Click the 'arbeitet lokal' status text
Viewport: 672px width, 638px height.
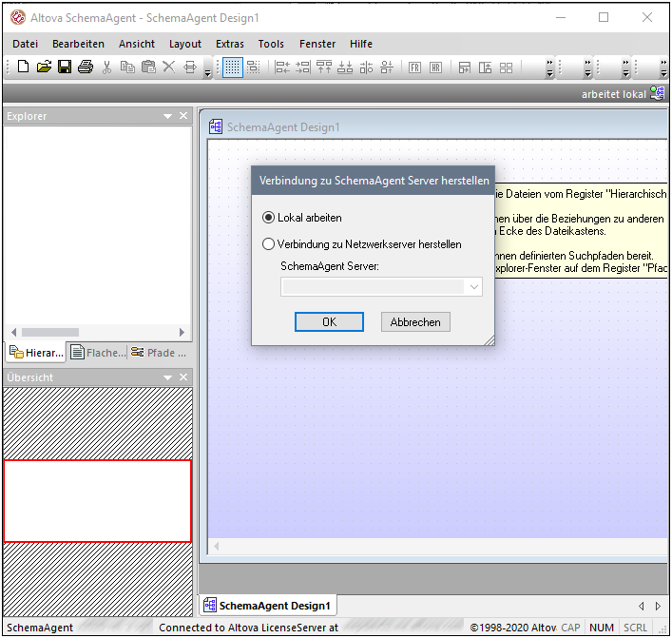[613, 94]
